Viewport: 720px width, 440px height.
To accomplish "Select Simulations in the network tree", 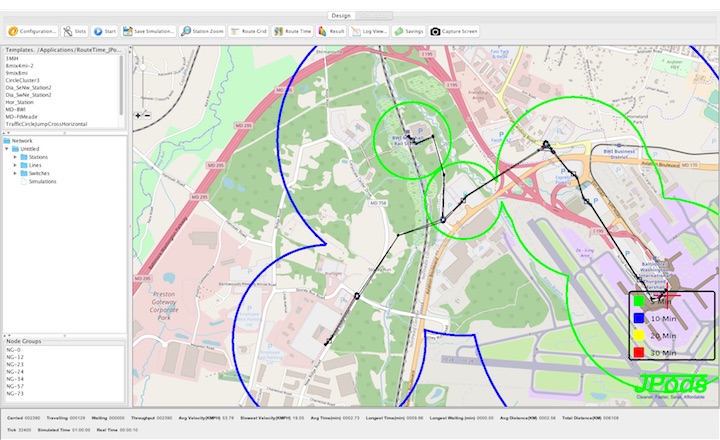I will 42,181.
